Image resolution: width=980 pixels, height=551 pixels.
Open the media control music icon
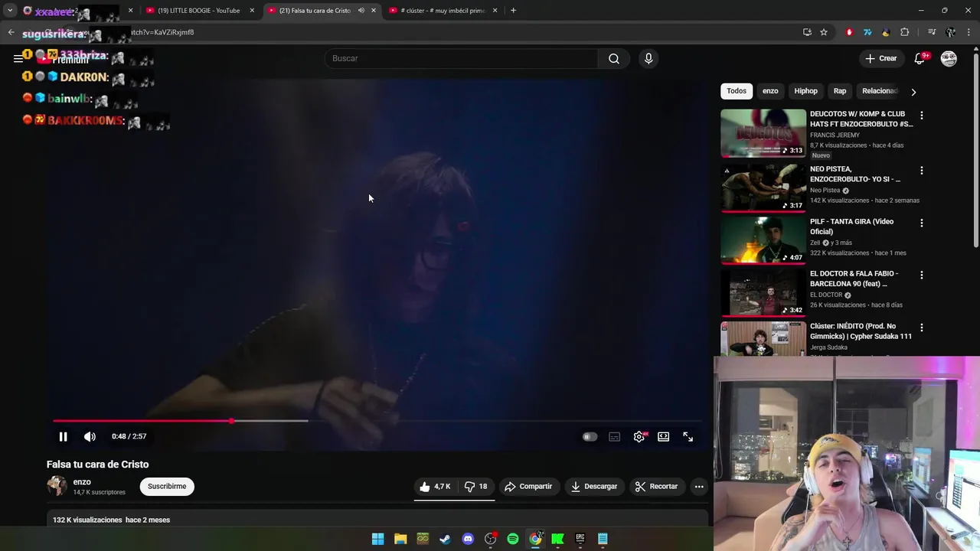coord(932,32)
